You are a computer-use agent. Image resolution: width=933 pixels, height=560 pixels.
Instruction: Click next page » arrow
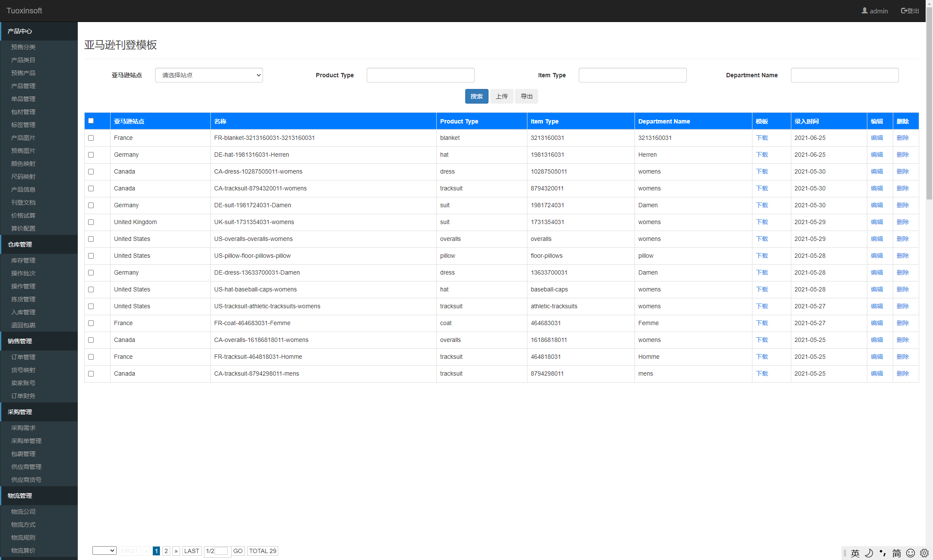pos(176,551)
